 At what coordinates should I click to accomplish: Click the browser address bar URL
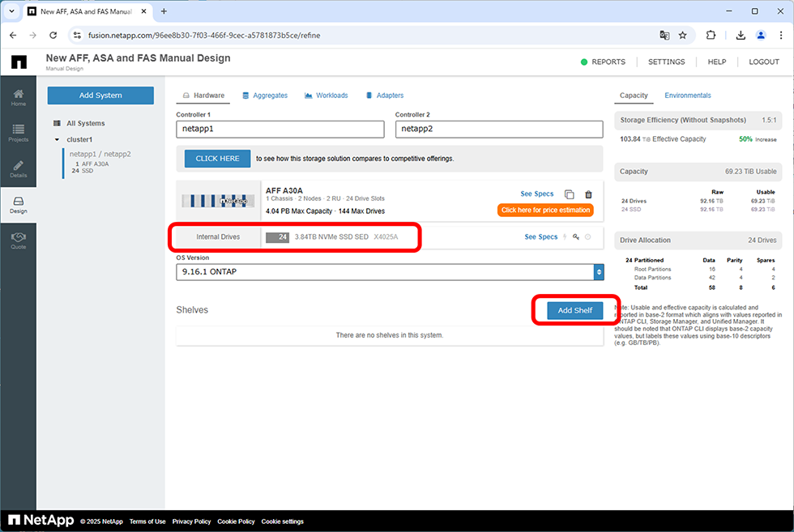[204, 36]
